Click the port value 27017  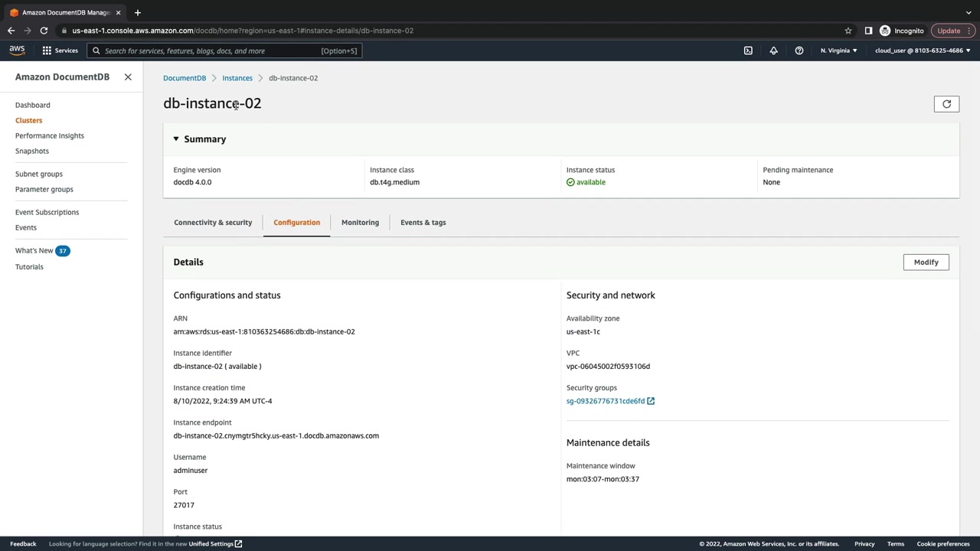point(184,505)
